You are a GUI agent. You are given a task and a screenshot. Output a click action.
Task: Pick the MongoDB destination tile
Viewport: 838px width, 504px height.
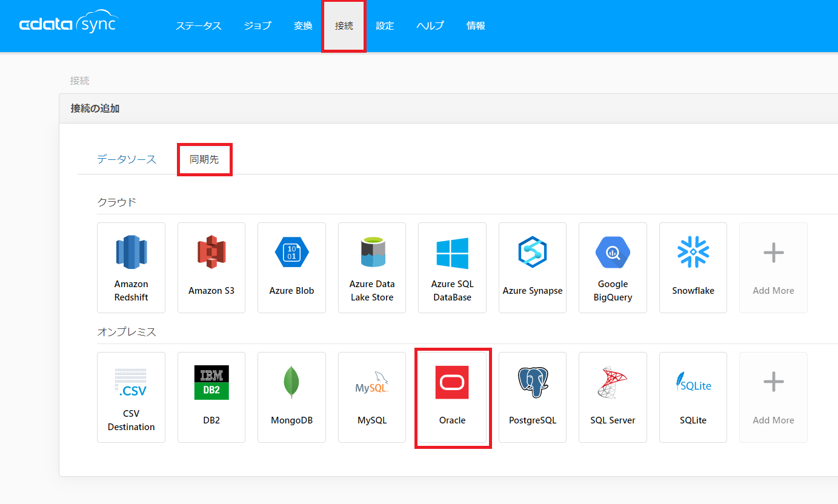[x=291, y=397]
